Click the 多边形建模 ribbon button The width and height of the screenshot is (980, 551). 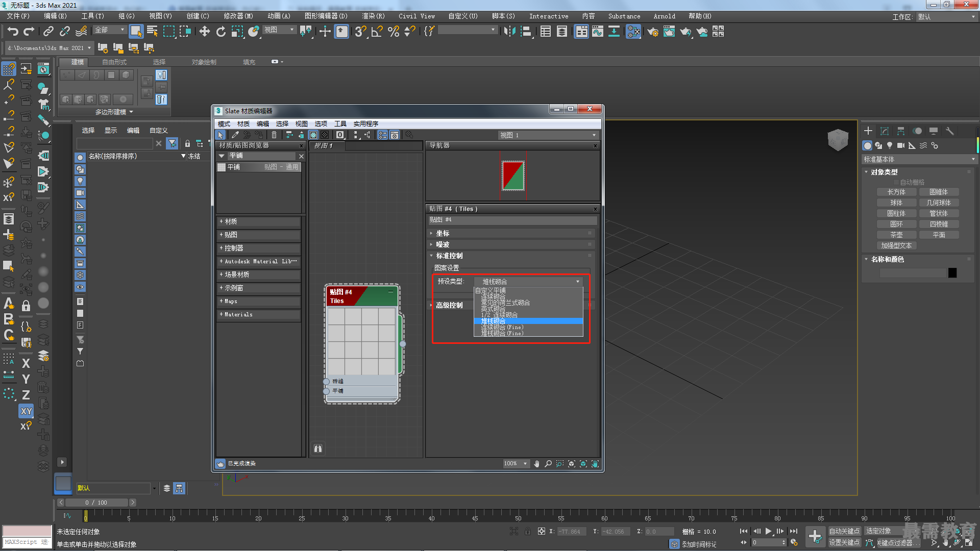pyautogui.click(x=114, y=112)
